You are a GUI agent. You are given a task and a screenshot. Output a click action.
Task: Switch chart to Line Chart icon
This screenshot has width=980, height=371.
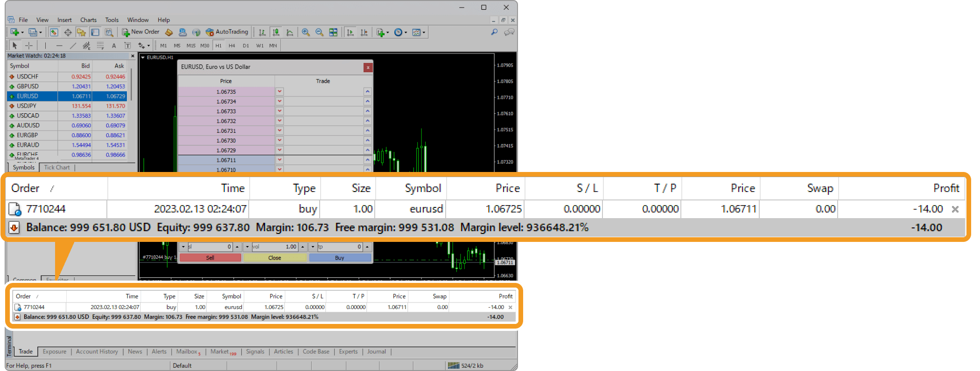[290, 32]
